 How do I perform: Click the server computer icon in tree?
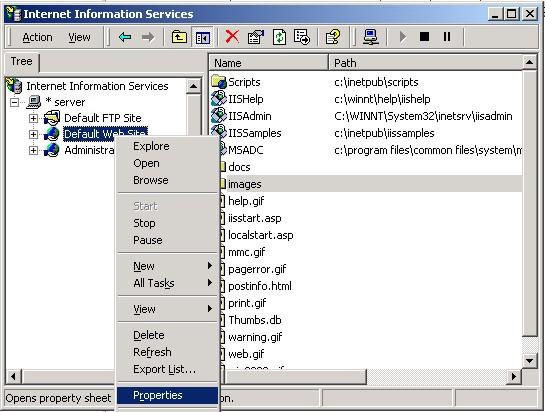[34, 102]
